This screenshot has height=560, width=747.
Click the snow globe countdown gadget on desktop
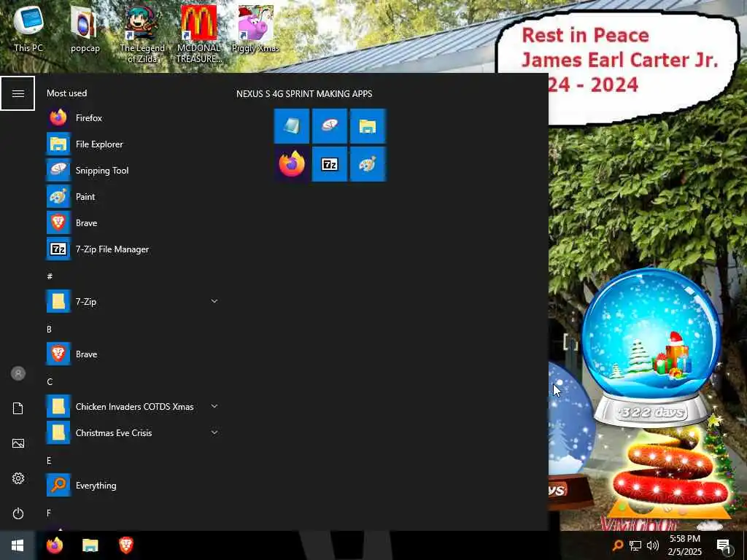[651, 348]
